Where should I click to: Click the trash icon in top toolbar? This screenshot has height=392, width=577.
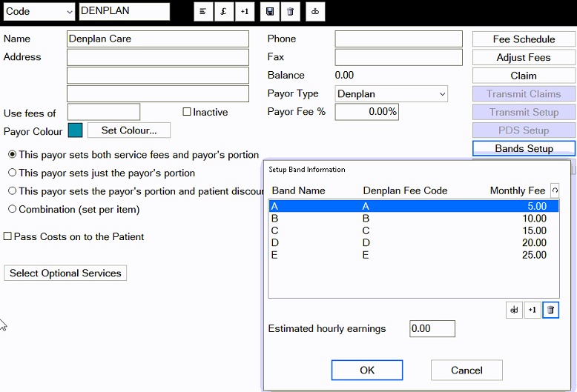point(289,12)
